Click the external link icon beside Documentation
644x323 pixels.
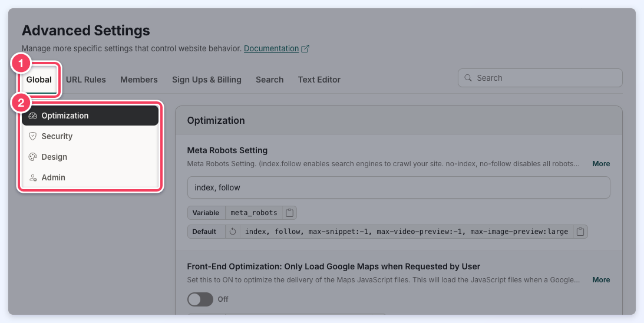tap(305, 48)
